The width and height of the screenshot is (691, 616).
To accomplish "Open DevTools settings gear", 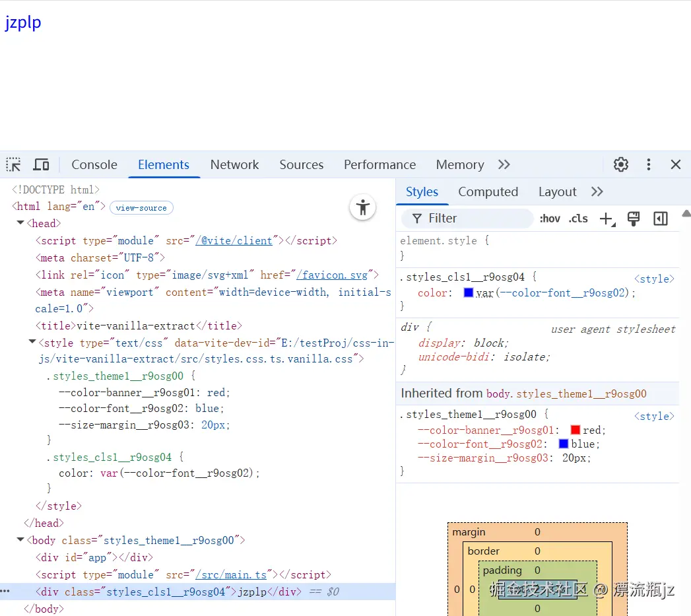I will coord(620,164).
